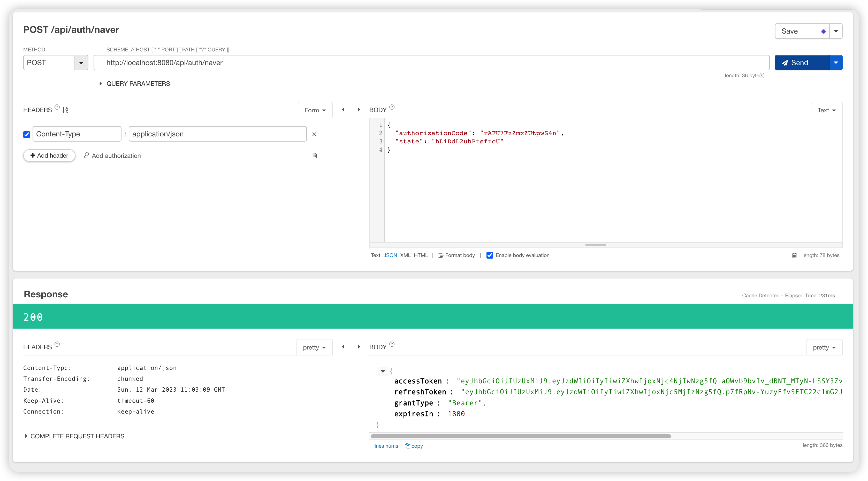Click the left arrow beside response HEADERS

[x=343, y=347]
